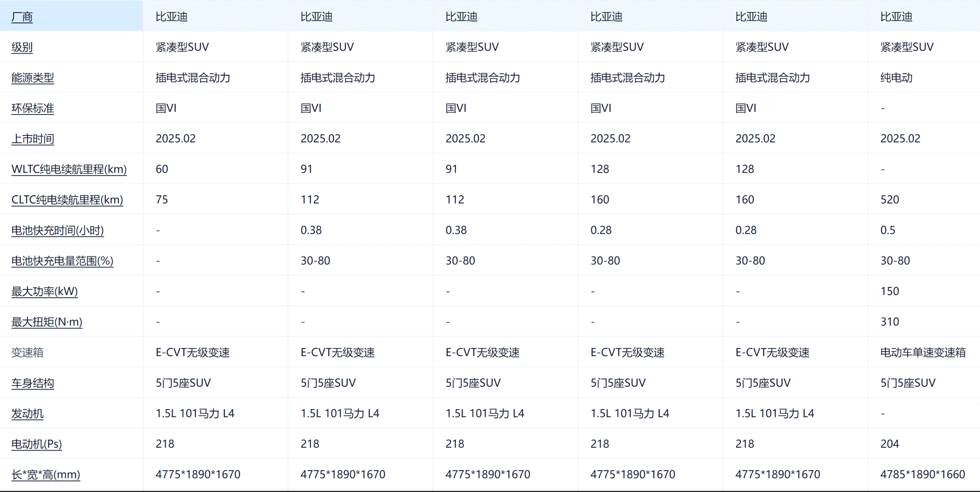Screen dimensions: 980x492
Task: Open the 电动机(Ps) parameter link
Action: click(36, 444)
